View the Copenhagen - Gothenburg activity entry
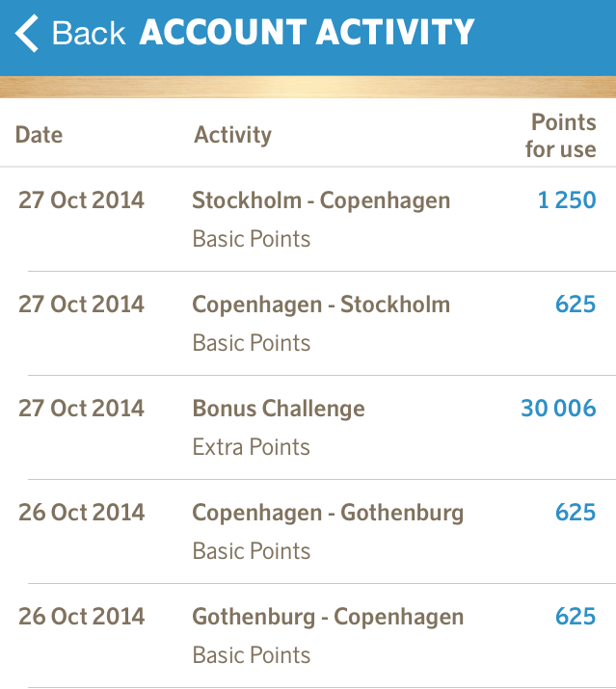The width and height of the screenshot is (616, 689). pos(328,513)
